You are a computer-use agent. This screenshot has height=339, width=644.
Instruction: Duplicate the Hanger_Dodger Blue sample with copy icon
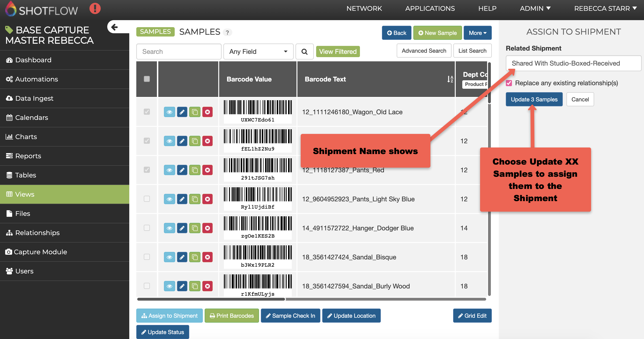(195, 228)
